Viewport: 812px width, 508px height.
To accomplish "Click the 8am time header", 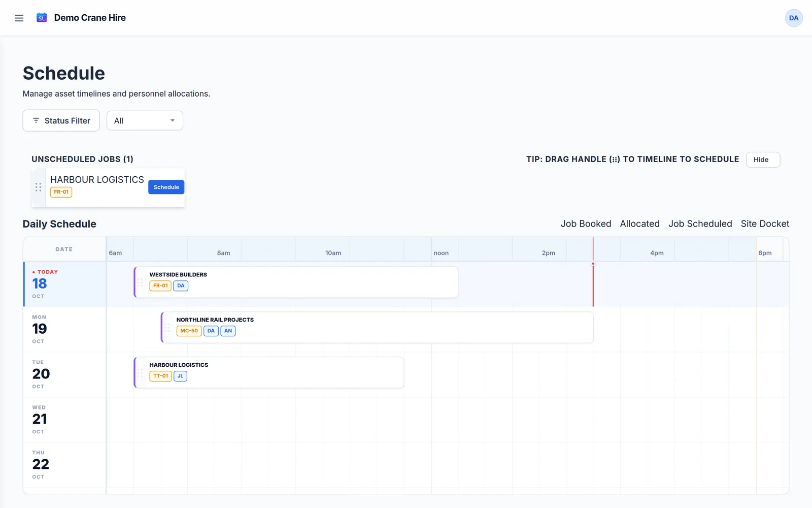I will pos(223,253).
